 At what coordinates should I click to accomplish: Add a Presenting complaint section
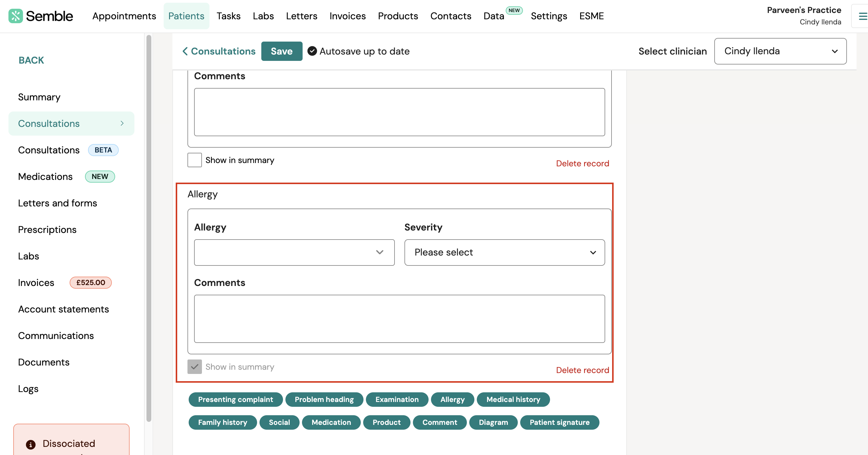[x=235, y=400]
